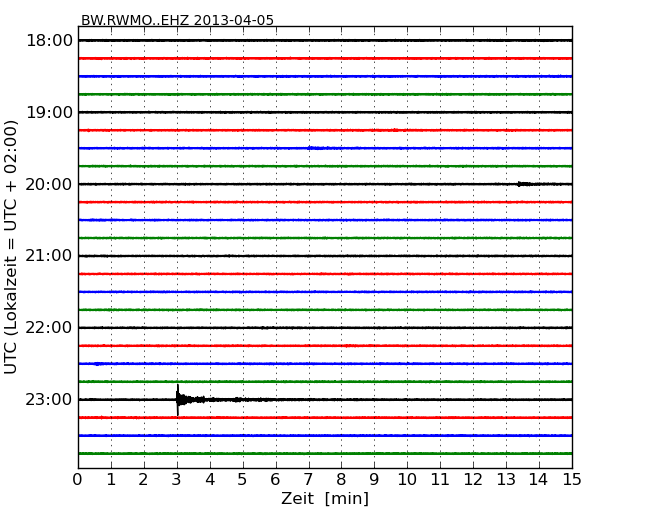
Task: Select the 18:00 y-axis time label
Action: [49, 41]
